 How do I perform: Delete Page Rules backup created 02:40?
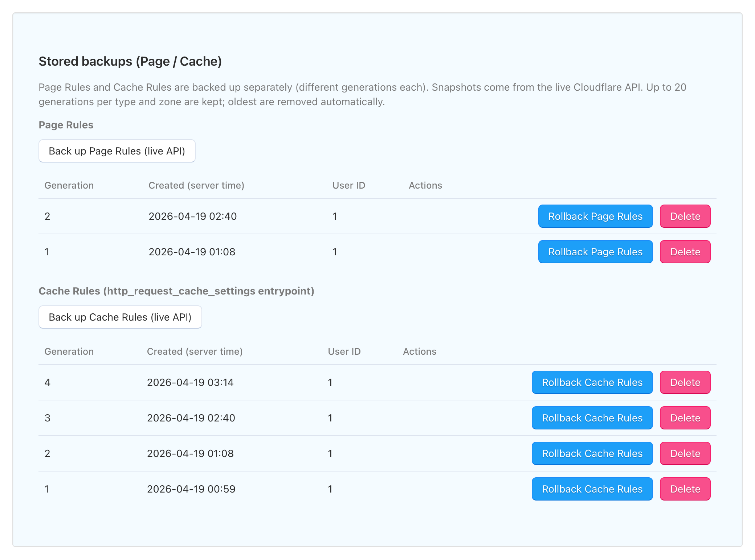(x=685, y=216)
